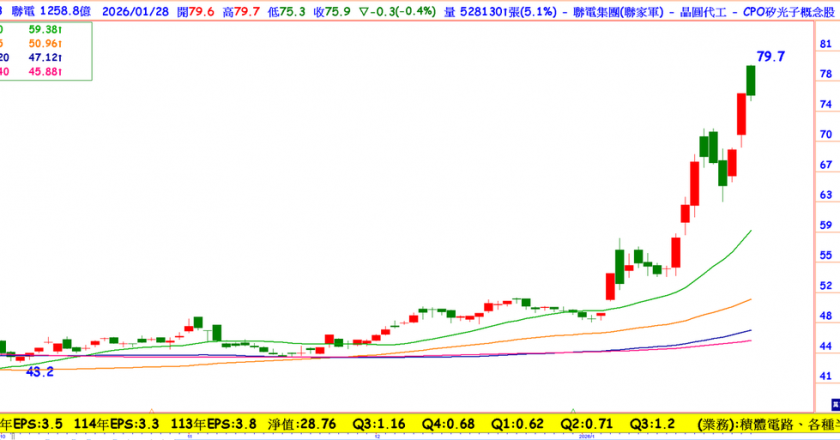Image resolution: width=840 pixels, height=440 pixels.
Task: Click the close price 收75.9
Action: (332, 11)
